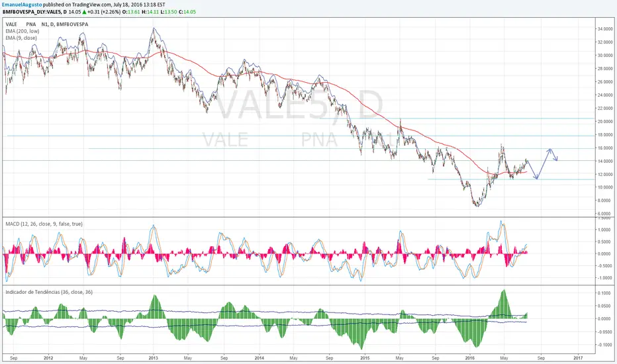Open the EmanuelAugusto author profile link
This screenshot has width=617, height=364.
pos(22,5)
